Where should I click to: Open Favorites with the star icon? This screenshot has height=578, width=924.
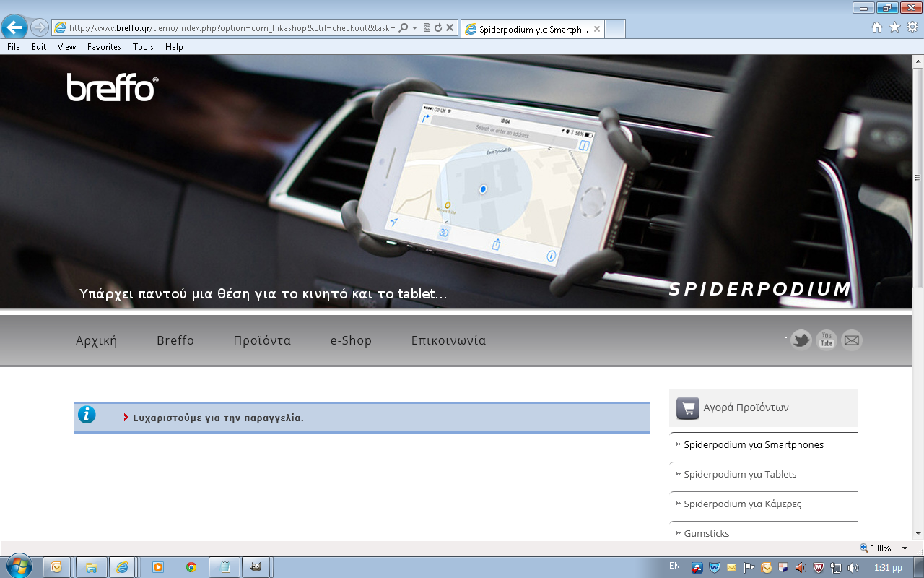pyautogui.click(x=894, y=27)
